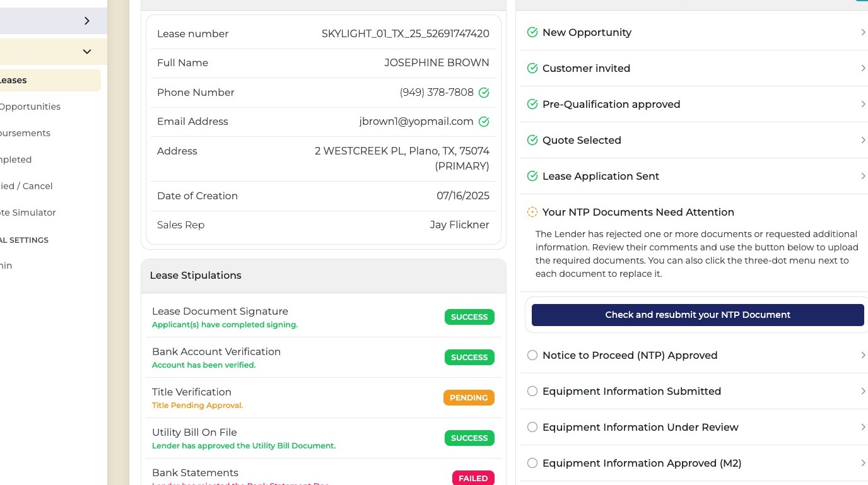Click the Date of Creation field label

point(197,196)
